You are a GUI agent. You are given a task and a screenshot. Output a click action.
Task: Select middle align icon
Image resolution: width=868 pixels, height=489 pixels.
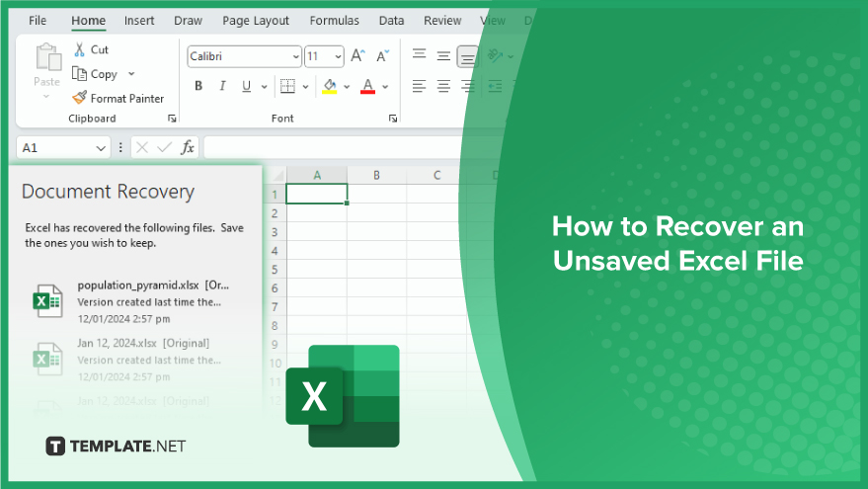tap(443, 56)
